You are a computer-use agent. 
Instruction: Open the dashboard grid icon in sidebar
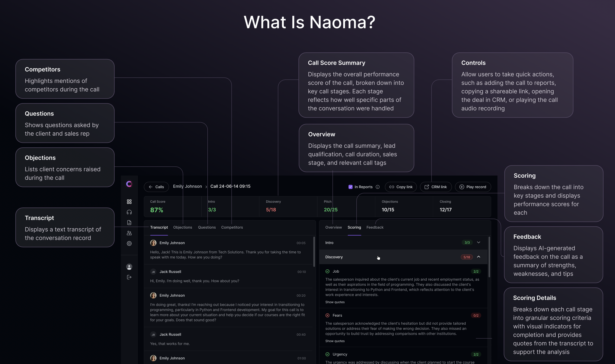click(x=129, y=202)
